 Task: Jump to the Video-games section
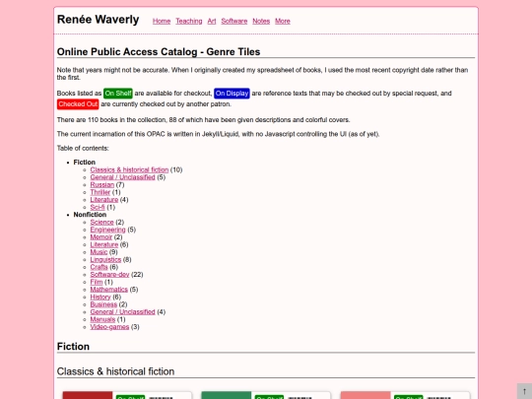coord(109,327)
